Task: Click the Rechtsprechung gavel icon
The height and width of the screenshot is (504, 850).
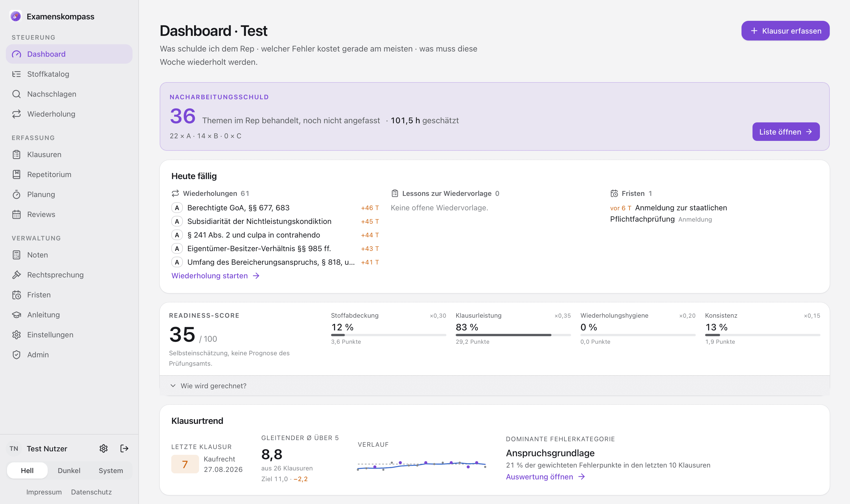Action: [x=16, y=275]
